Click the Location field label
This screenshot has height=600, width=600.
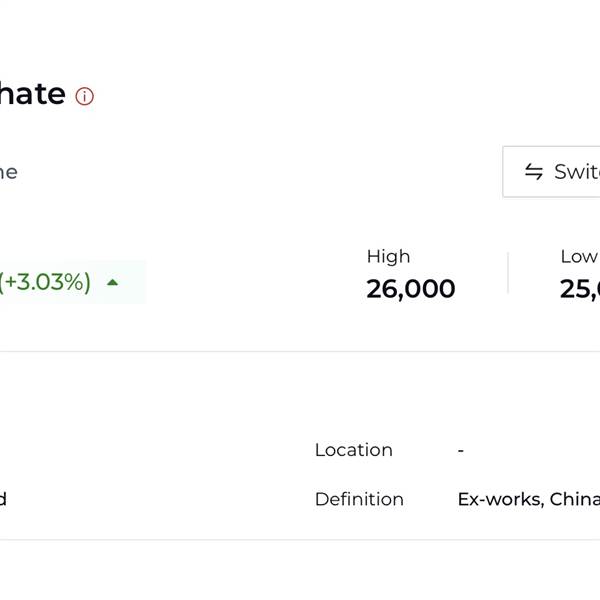tap(353, 450)
